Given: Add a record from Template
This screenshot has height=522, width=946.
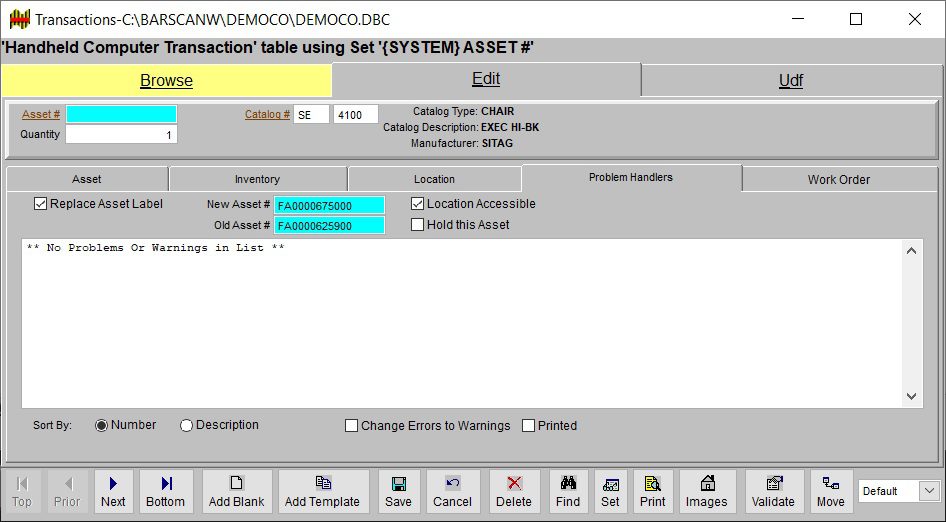Looking at the screenshot, I should 322,492.
